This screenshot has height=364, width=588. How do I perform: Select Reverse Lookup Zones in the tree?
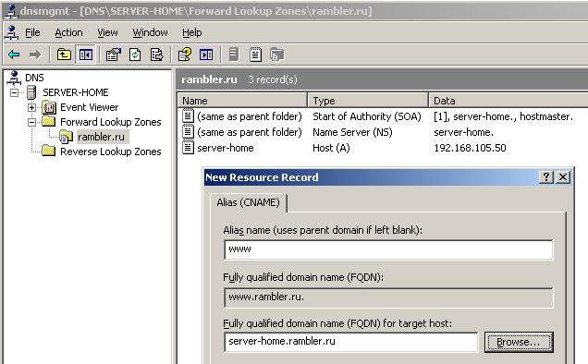(111, 152)
